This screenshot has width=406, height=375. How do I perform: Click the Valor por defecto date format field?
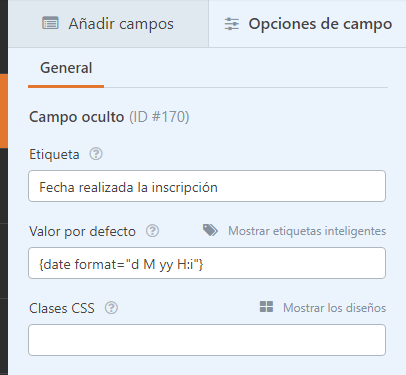point(207,263)
